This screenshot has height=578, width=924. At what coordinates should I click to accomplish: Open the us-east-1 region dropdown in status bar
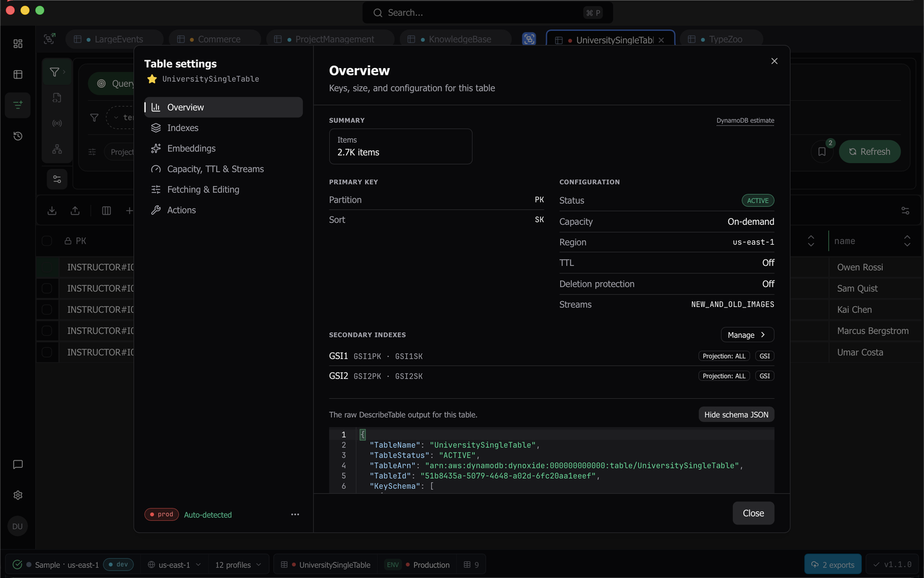tap(175, 565)
